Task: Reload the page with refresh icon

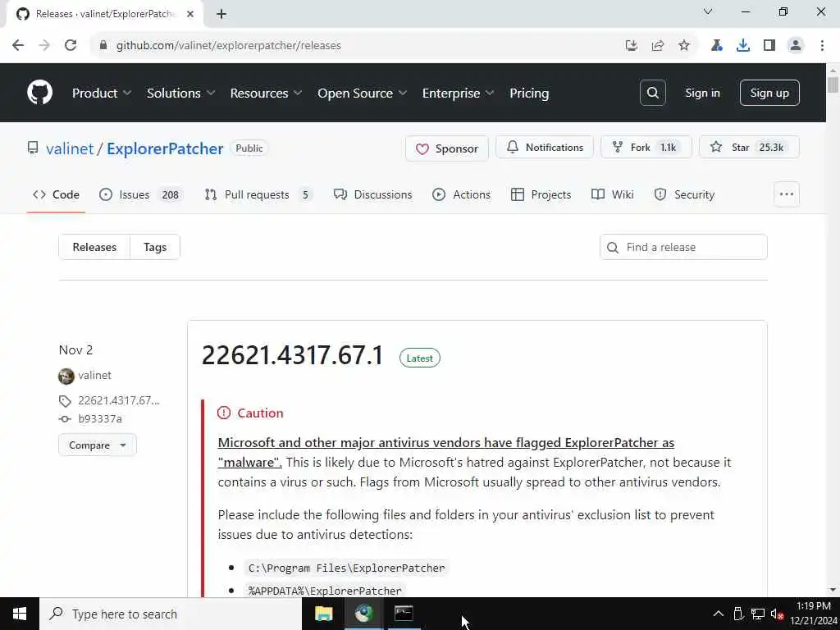Action: (x=71, y=45)
